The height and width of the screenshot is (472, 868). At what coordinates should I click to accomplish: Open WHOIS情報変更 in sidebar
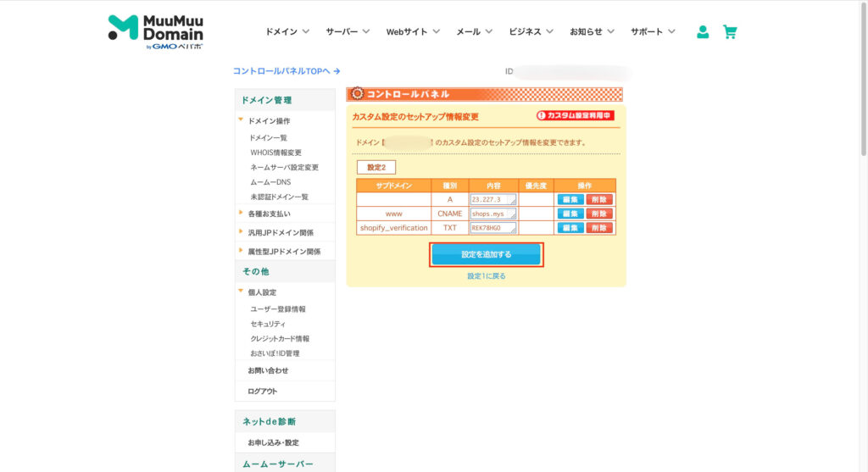275,153
